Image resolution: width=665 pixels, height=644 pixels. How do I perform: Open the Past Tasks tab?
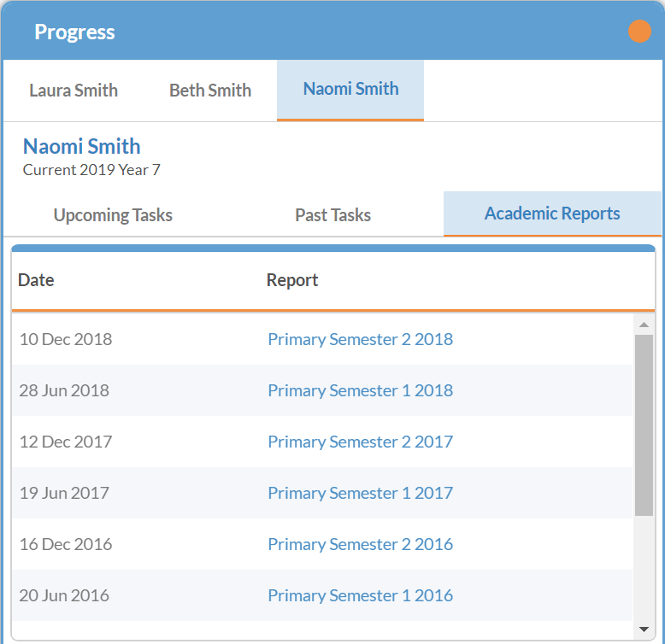click(x=332, y=215)
